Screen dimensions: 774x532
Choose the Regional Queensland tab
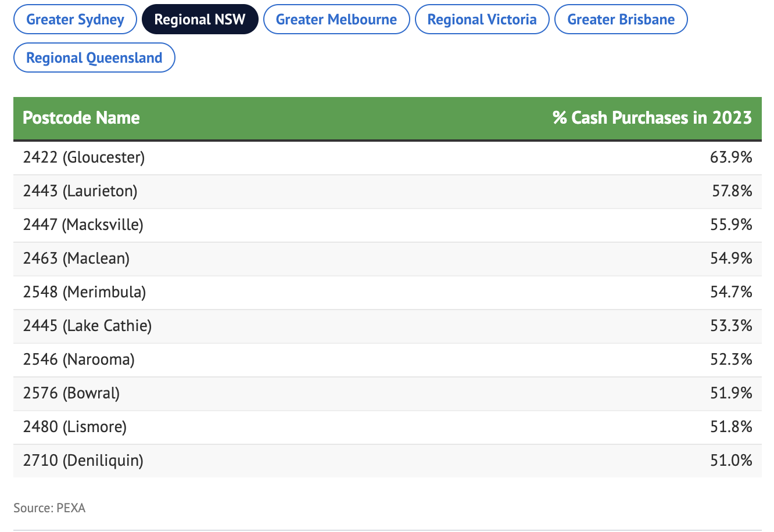click(94, 57)
